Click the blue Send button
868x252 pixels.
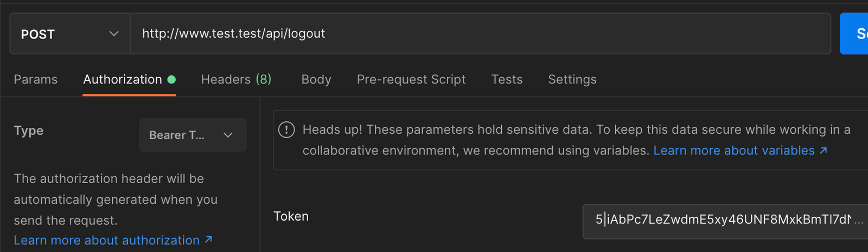pyautogui.click(x=854, y=34)
